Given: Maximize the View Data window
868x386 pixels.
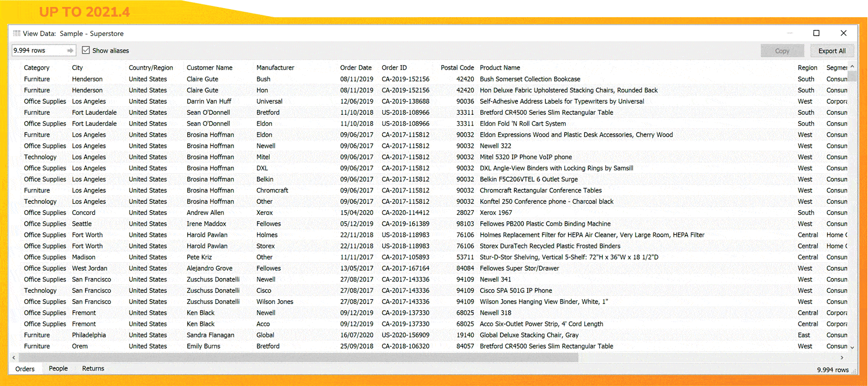Looking at the screenshot, I should pyautogui.click(x=816, y=33).
